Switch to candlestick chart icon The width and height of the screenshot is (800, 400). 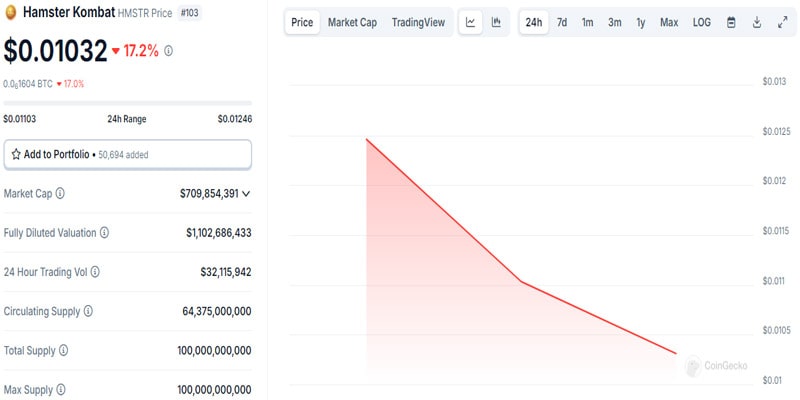496,22
